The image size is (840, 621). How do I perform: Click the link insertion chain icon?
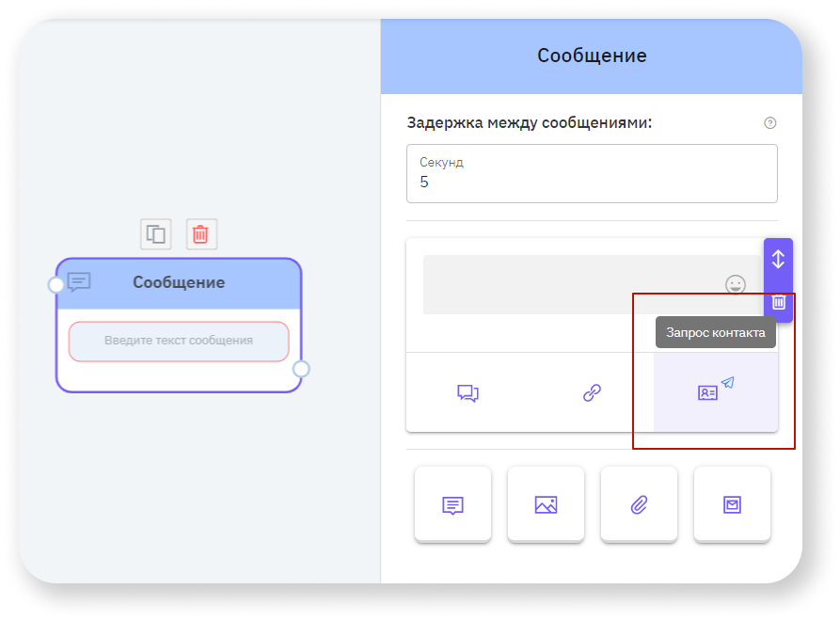click(592, 392)
